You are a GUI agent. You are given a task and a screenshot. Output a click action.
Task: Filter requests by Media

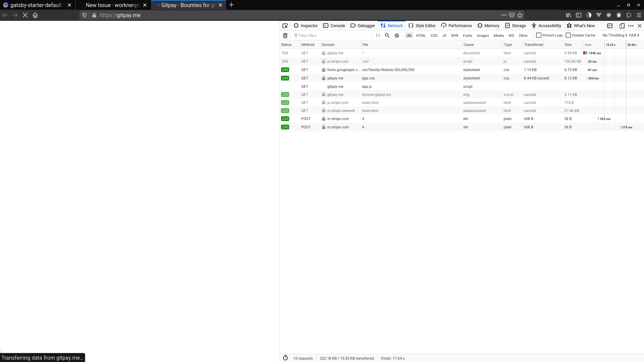click(498, 36)
